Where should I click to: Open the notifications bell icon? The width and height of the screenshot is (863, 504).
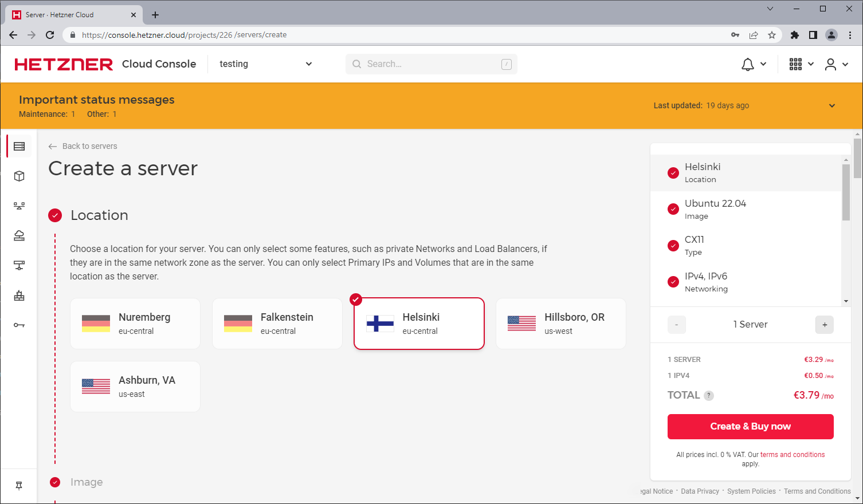[x=747, y=64]
